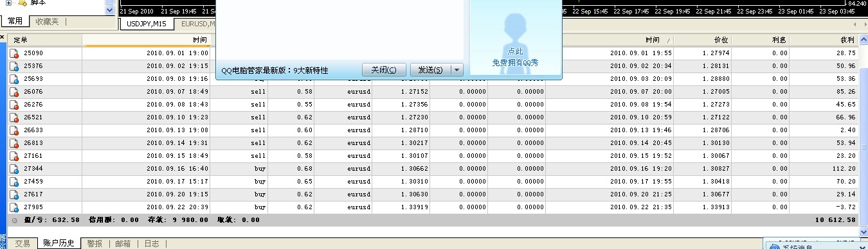Click order icon for ticket 25090
Screen dimensions: 868x249
click(x=14, y=53)
